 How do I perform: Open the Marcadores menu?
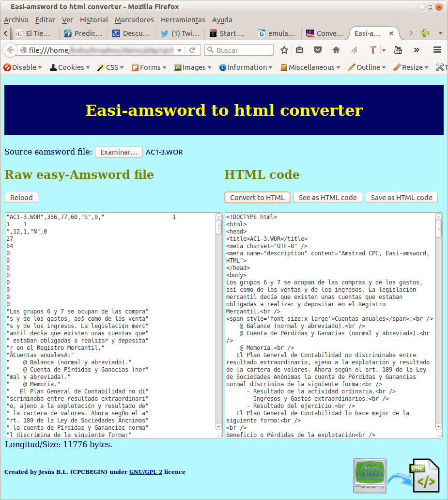[x=134, y=20]
